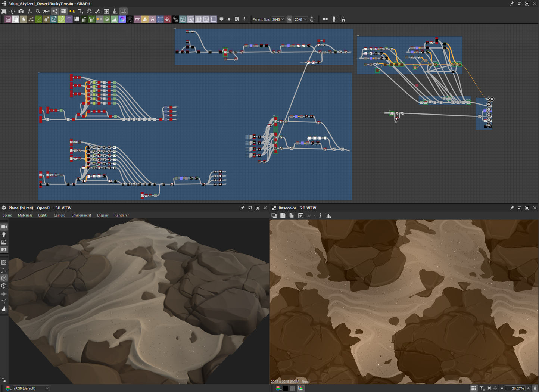The width and height of the screenshot is (539, 392).
Task: Add a Curve node from the node toolbar
Action: [x=38, y=19]
